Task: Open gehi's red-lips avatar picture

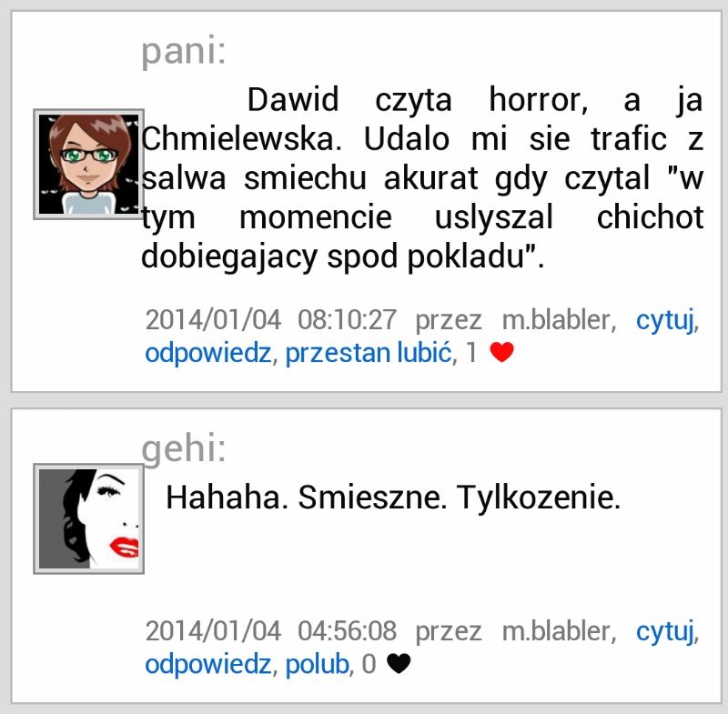Action: click(x=88, y=518)
